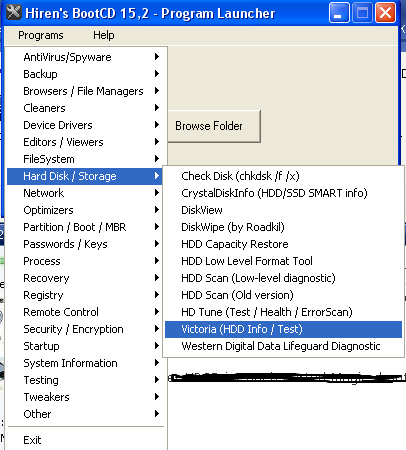Image resolution: width=406 pixels, height=450 pixels.
Task: Open the Process submenu
Action: pos(85,261)
